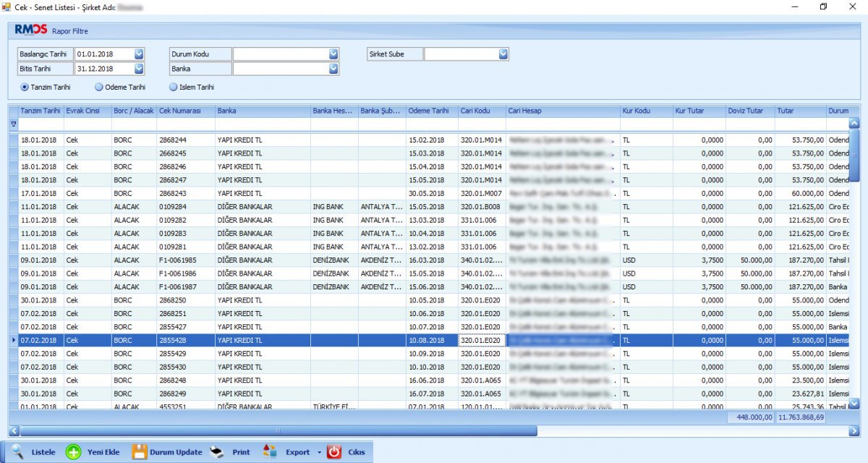868x463 pixels.
Task: Click vertical scrollbar up arrow
Action: [854, 124]
